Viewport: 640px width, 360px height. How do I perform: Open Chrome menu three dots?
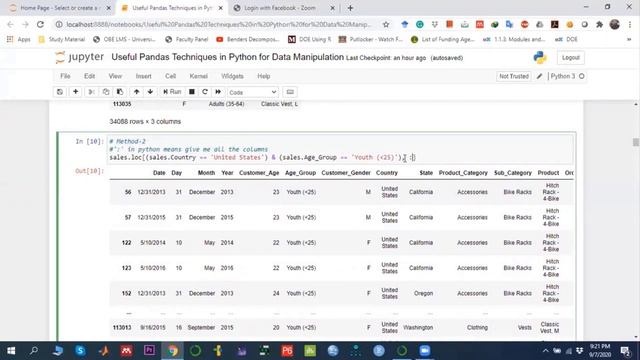(630, 24)
